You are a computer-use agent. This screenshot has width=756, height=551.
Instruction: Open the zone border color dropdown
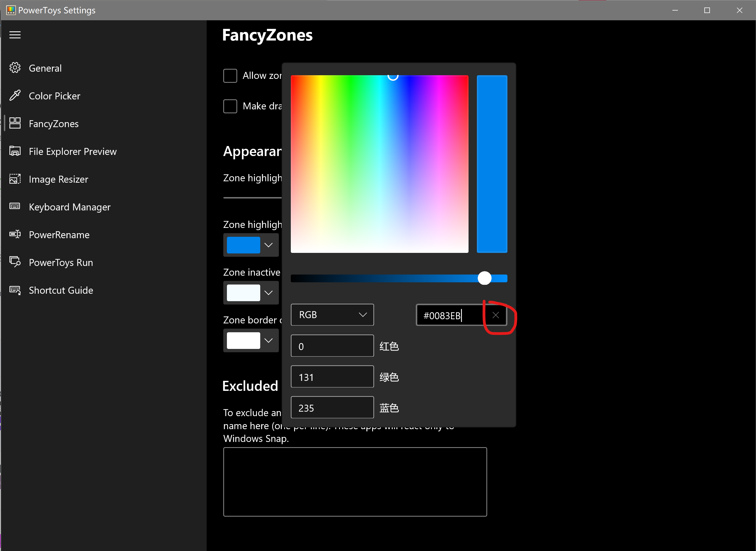coord(268,341)
